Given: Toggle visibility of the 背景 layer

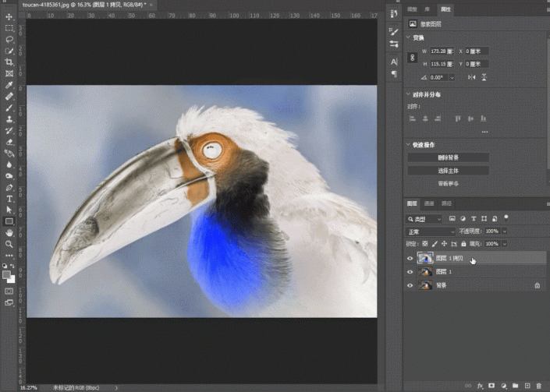Looking at the screenshot, I should pyautogui.click(x=410, y=286).
